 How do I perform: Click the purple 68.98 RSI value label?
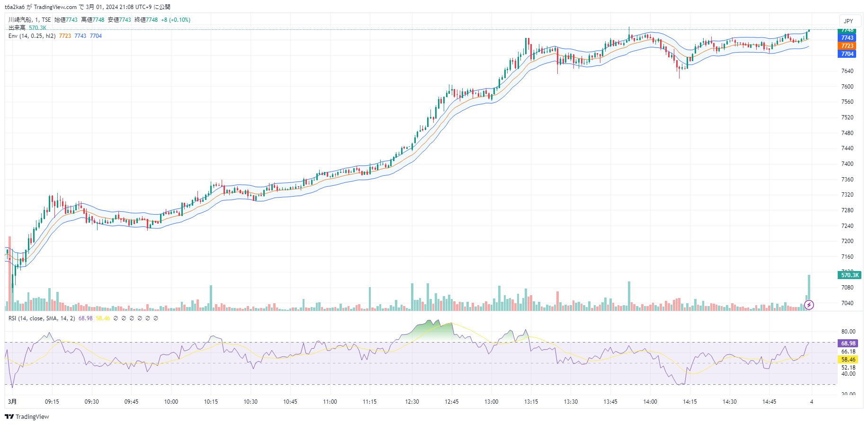click(848, 344)
